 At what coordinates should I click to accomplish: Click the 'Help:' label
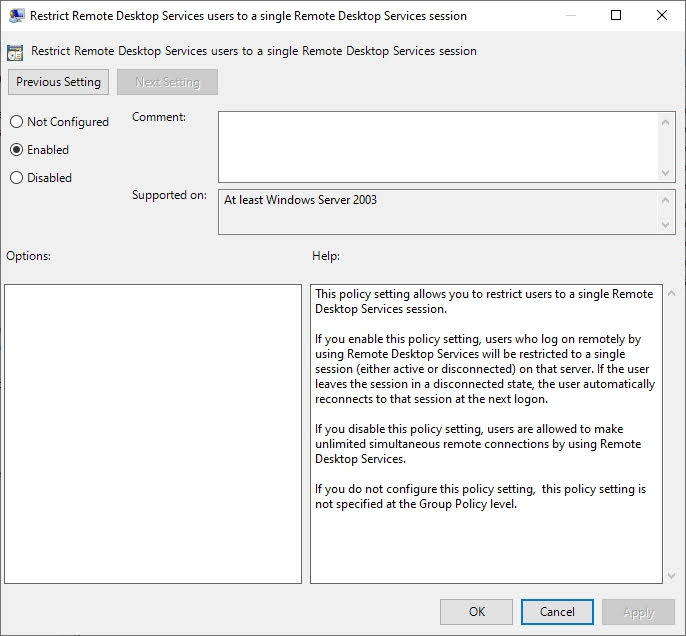326,256
